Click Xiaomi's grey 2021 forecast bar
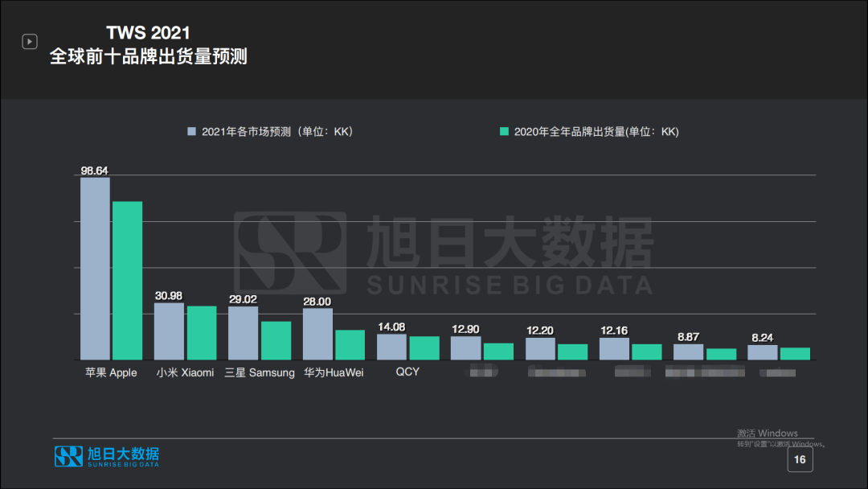Screen dimensions: 868x489 click(169, 331)
